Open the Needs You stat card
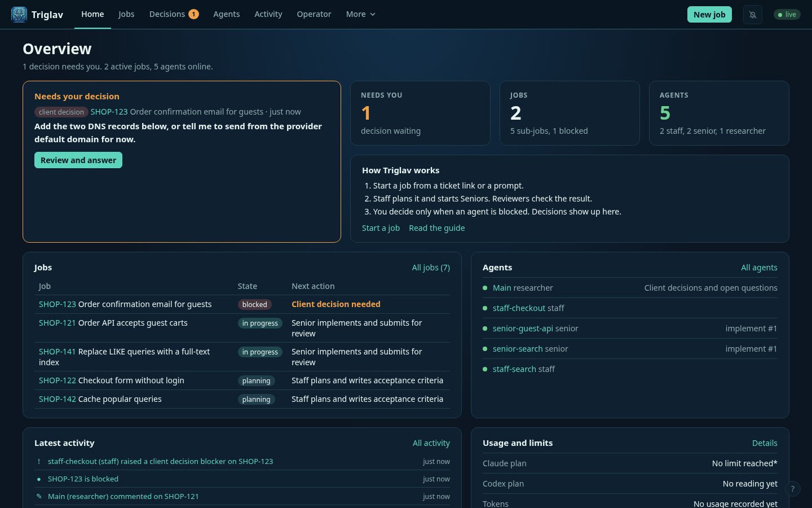812x508 pixels. pyautogui.click(x=420, y=113)
